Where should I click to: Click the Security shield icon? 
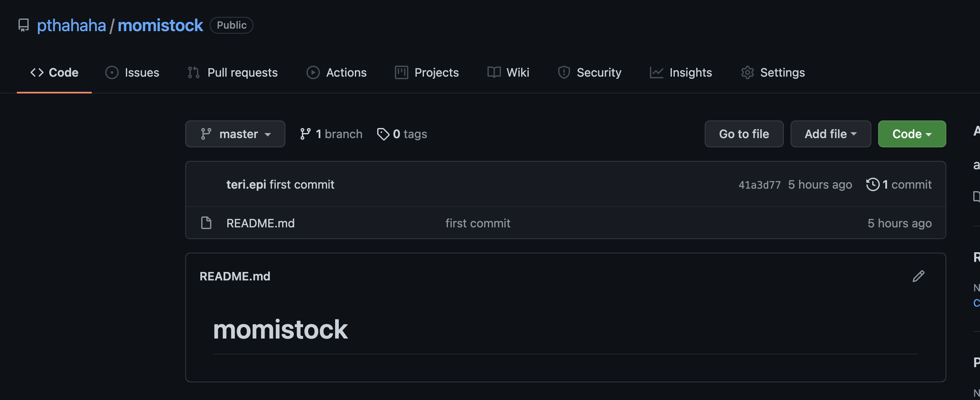point(564,72)
